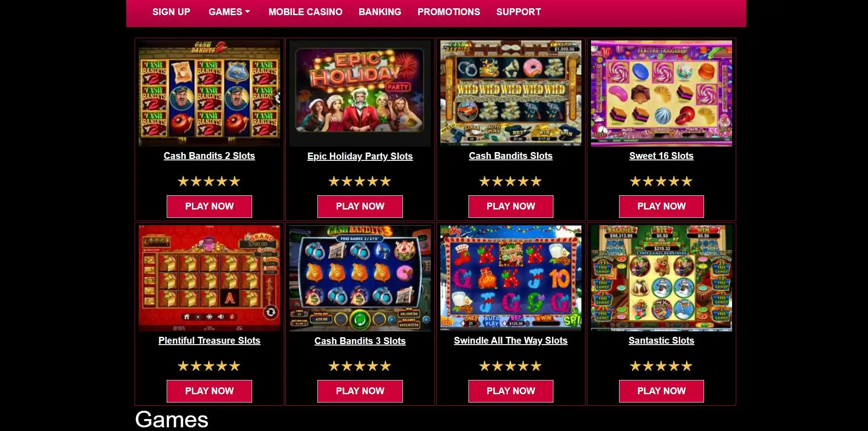
Task: Follow the Epic Holiday Party Slots link
Action: point(360,156)
